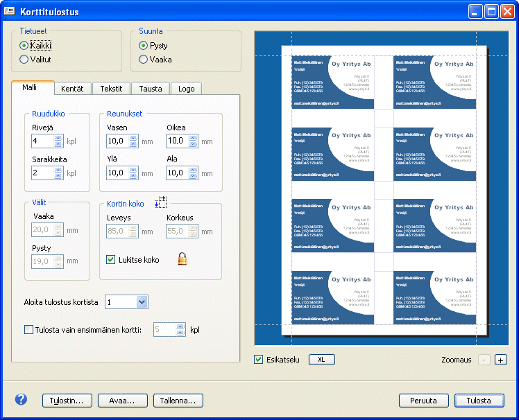This screenshot has width=519, height=420.
Task: Select the Vaaka orientation option
Action: pos(144,60)
